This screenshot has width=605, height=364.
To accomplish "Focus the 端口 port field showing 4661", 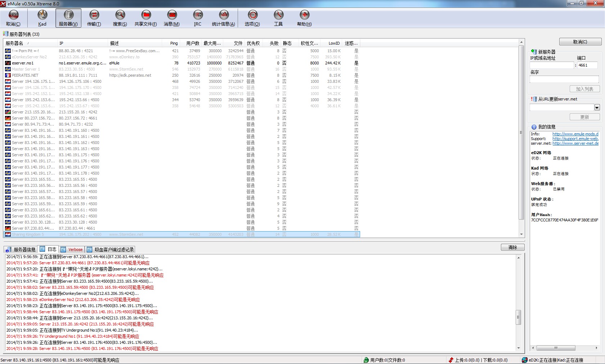I will coord(587,65).
